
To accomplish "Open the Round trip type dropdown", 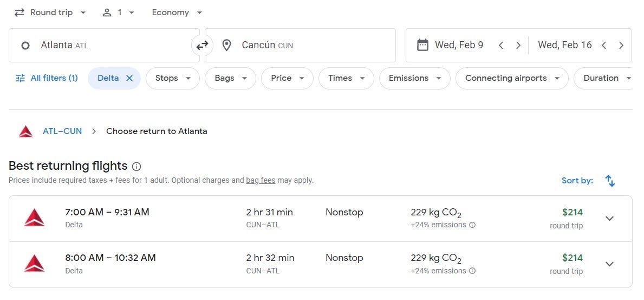I will coord(50,12).
